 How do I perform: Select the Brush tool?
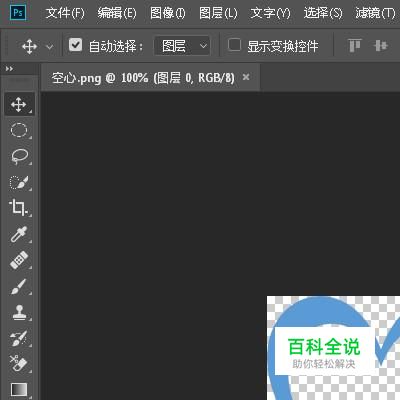coord(19,286)
